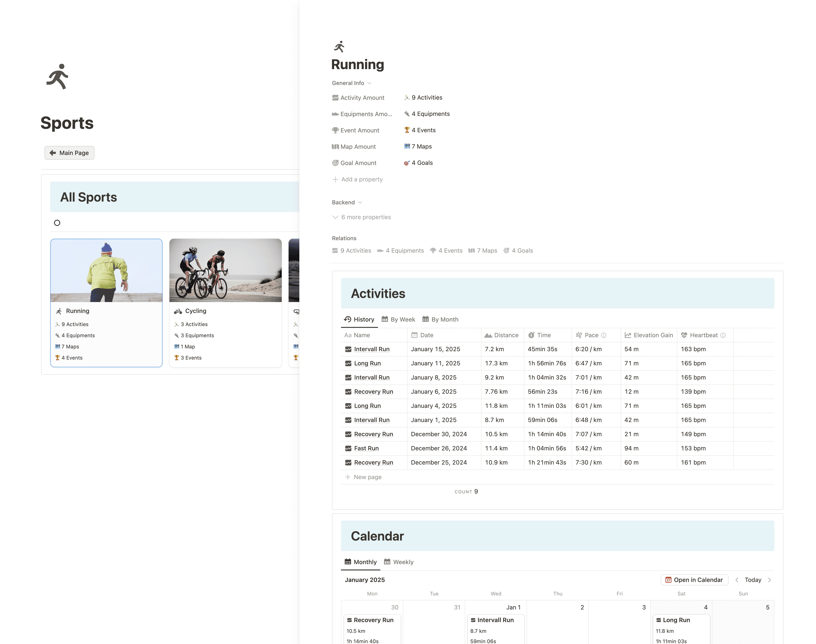Click the running figure icon above the Running title

[x=339, y=47]
